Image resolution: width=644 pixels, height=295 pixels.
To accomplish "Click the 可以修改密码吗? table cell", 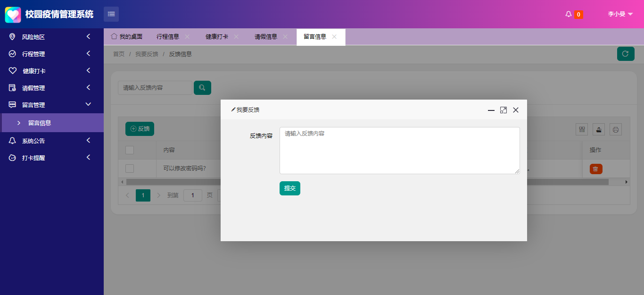I will point(184,169).
